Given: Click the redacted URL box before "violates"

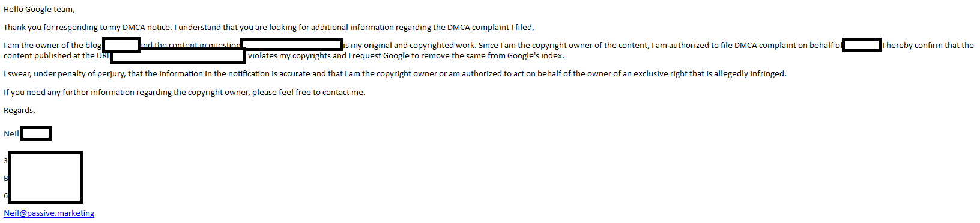Looking at the screenshot, I should 178,56.
